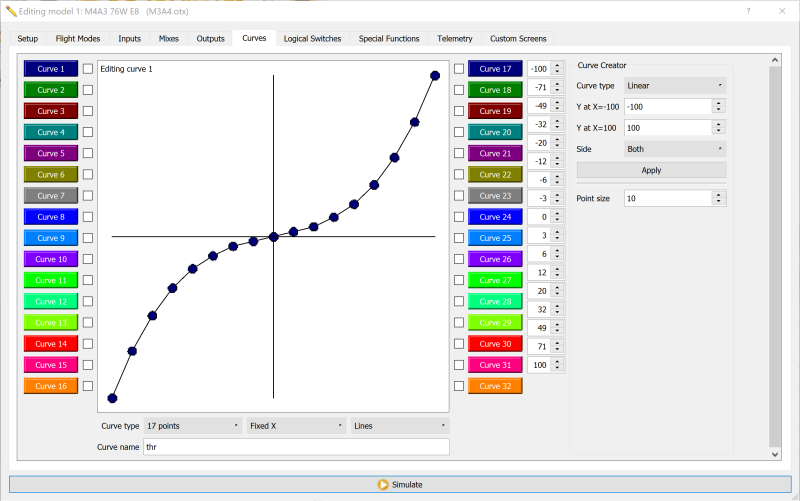Viewport: 800px width, 501px height.
Task: Close the model editing window
Action: tap(782, 11)
